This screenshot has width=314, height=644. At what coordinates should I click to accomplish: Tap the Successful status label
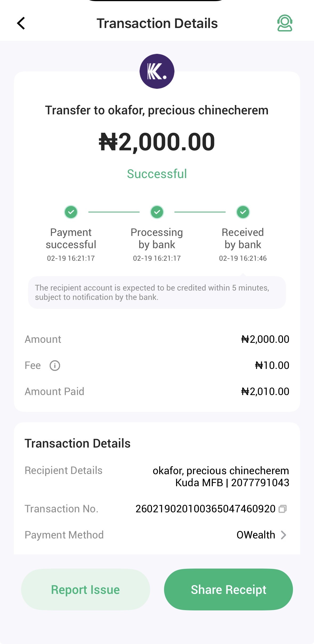tap(157, 174)
